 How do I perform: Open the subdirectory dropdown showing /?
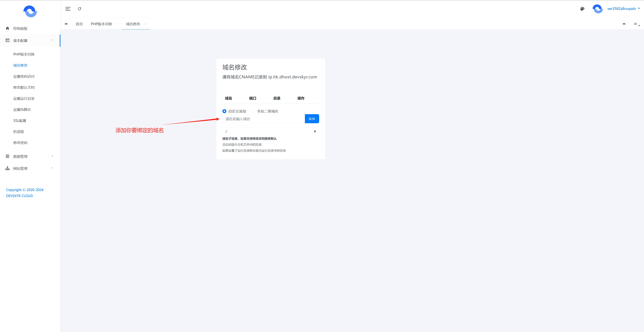tap(271, 131)
